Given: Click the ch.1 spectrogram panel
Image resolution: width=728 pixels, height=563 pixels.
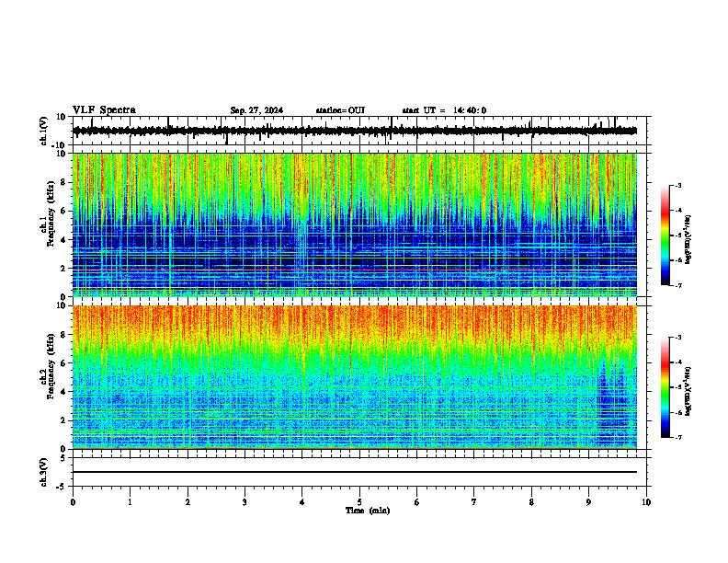Looking at the screenshot, I should coord(355,224).
